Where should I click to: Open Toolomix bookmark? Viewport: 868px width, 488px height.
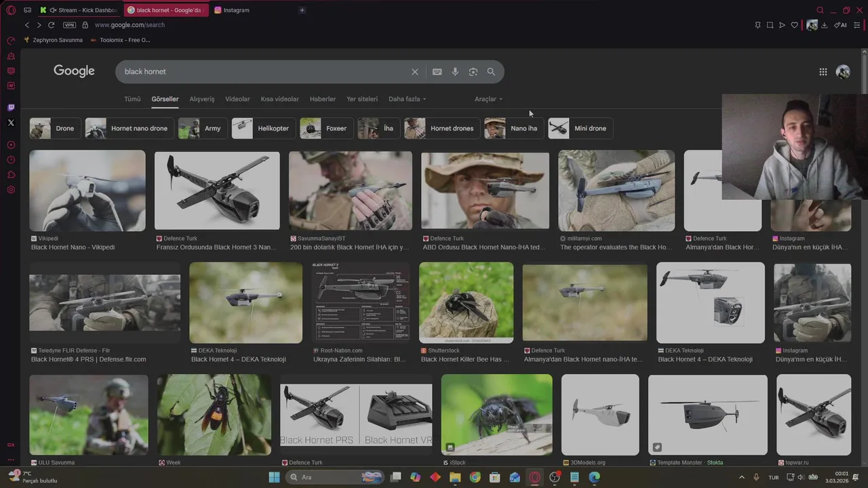(x=121, y=40)
